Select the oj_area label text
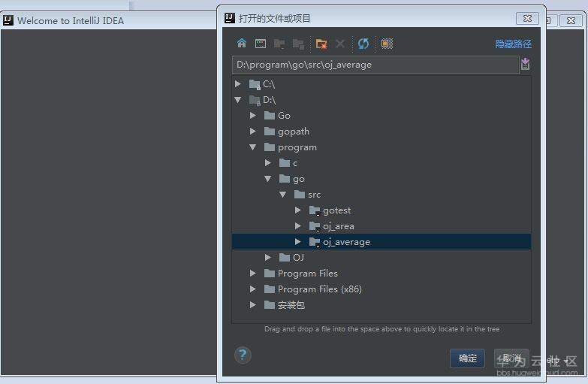588x384 pixels. click(x=339, y=226)
